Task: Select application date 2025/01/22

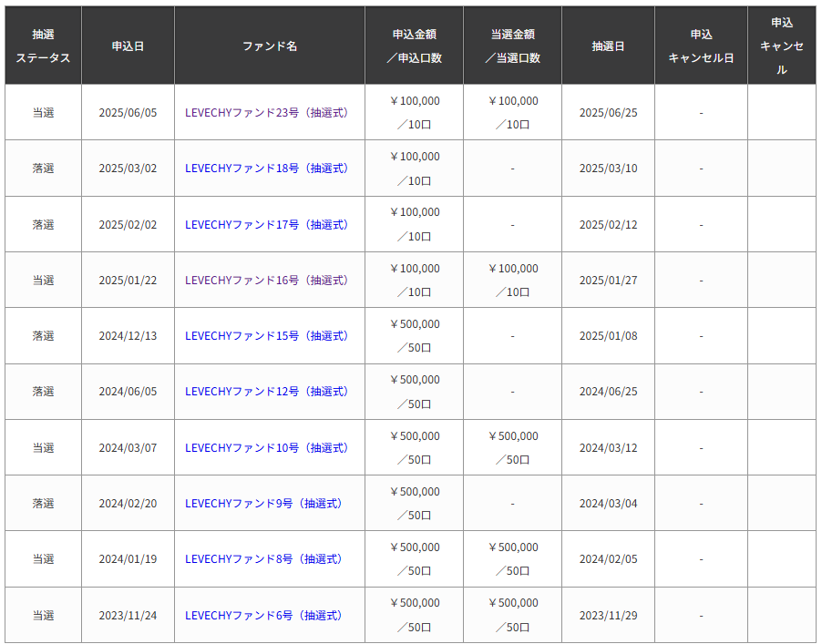Action: pos(128,280)
